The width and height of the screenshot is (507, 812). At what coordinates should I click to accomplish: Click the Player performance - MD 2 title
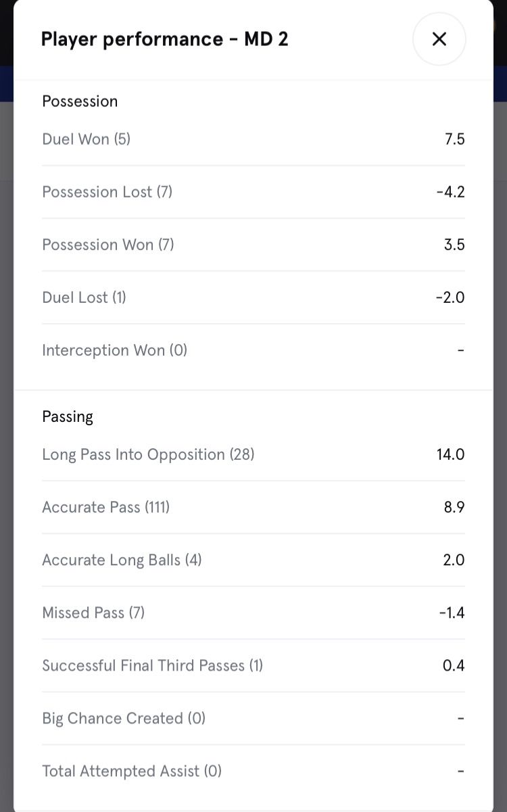tap(164, 39)
